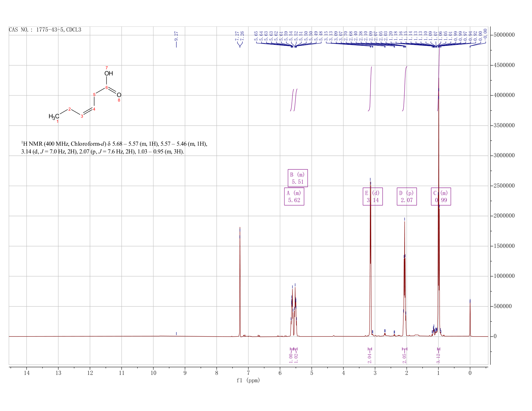Click the 500000 intensity axis tick label
Screen dimensions: 532x411
(x=503, y=306)
